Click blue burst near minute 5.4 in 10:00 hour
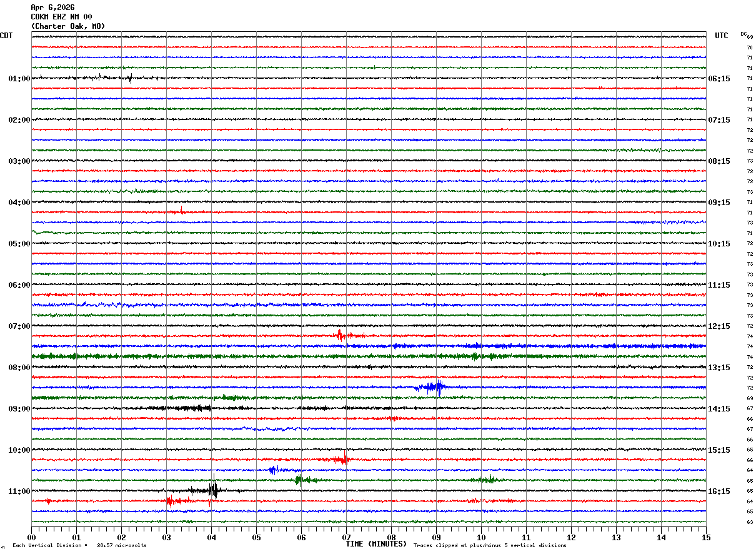 273,470
